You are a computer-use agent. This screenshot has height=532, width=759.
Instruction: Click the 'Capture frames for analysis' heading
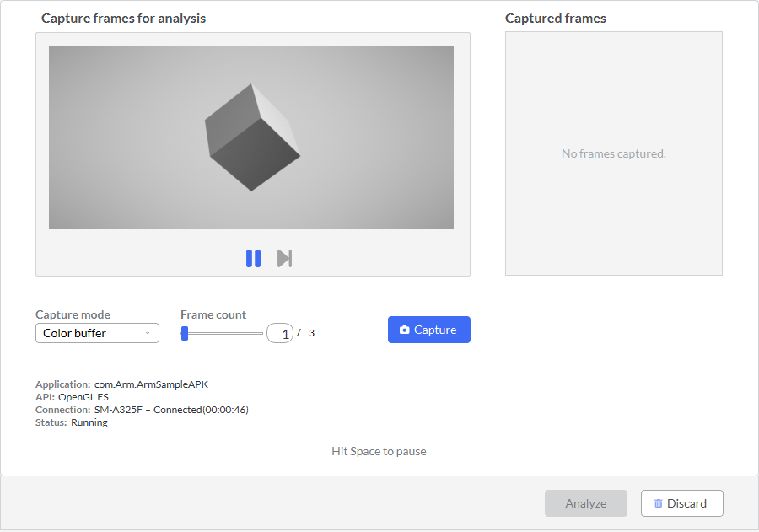pyautogui.click(x=123, y=19)
